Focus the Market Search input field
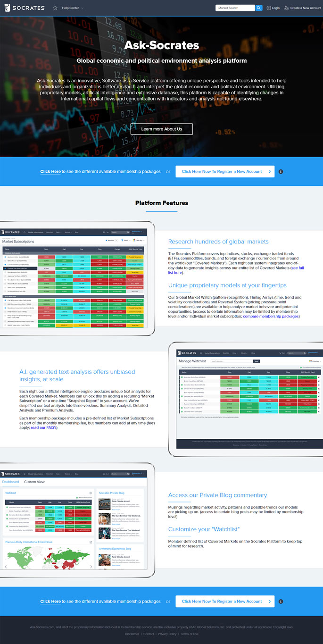 235,8
